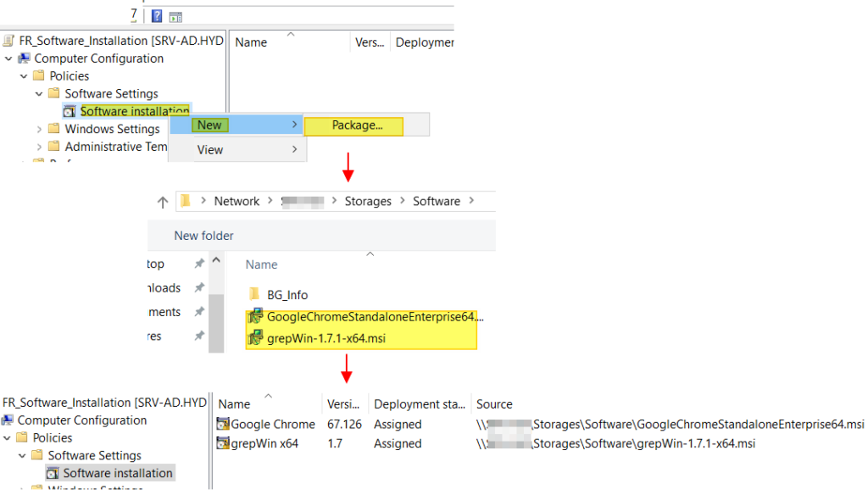Select the Google Chrome package row name
This screenshot has width=868, height=495.
[273, 424]
